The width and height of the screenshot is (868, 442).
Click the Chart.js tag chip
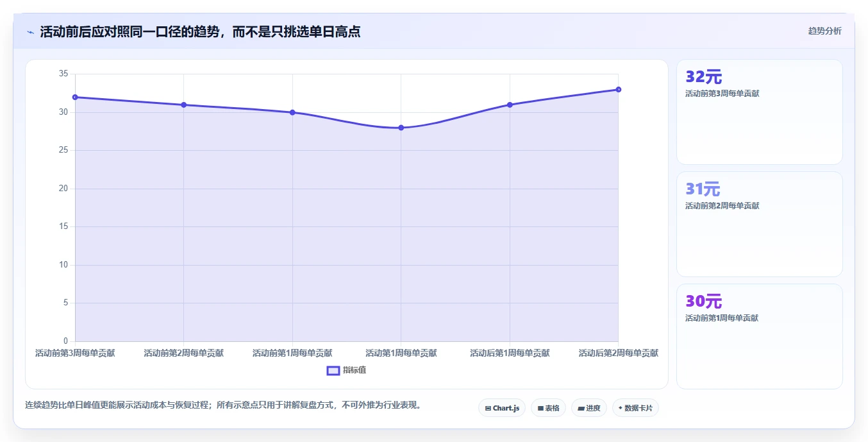click(502, 408)
